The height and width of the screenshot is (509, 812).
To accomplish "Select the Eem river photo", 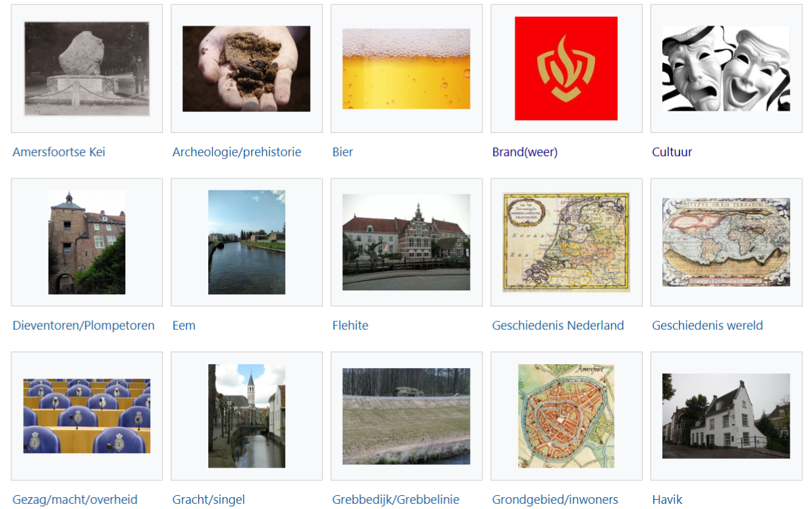I will (246, 242).
